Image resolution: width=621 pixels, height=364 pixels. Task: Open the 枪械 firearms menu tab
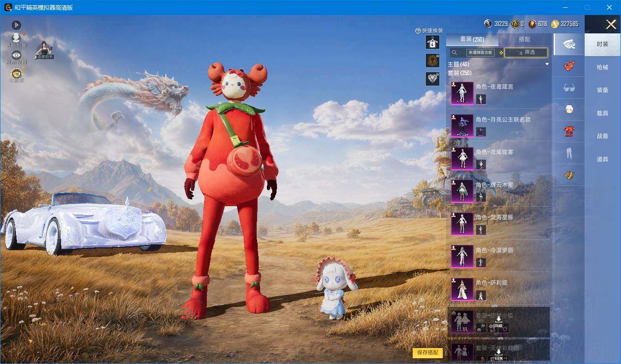603,67
